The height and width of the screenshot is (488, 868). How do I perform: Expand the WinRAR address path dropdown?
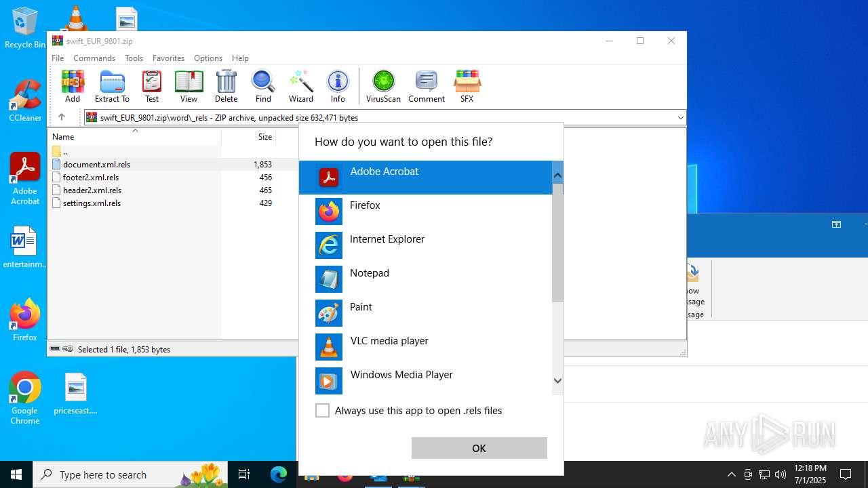click(x=680, y=118)
